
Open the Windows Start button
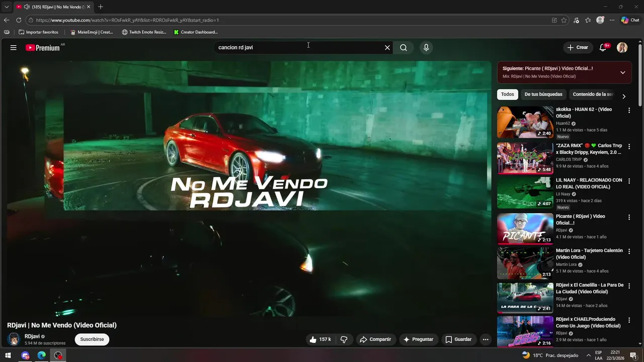(x=8, y=355)
